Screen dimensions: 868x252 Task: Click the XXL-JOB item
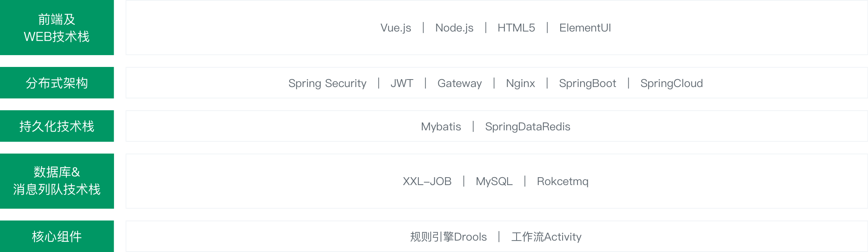pos(427,182)
